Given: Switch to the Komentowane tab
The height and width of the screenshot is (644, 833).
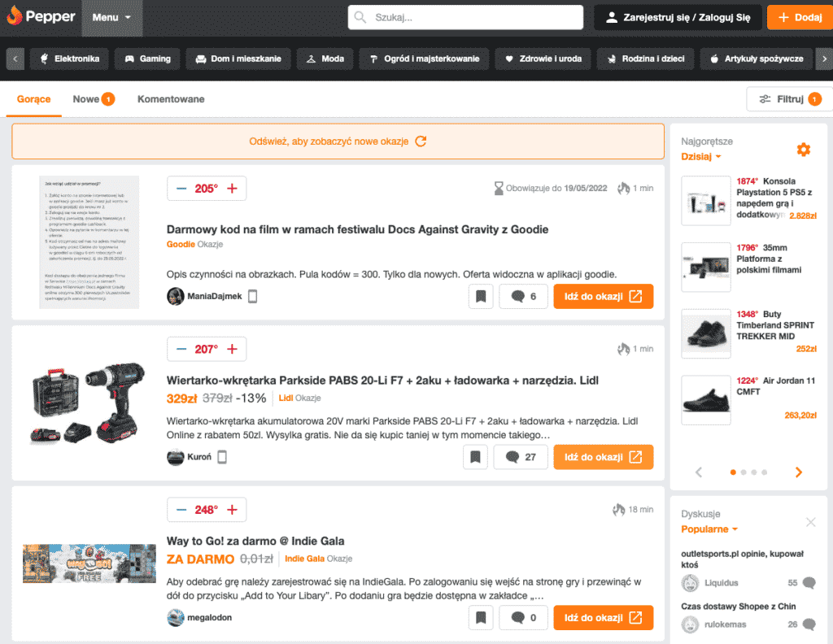Looking at the screenshot, I should (x=171, y=99).
